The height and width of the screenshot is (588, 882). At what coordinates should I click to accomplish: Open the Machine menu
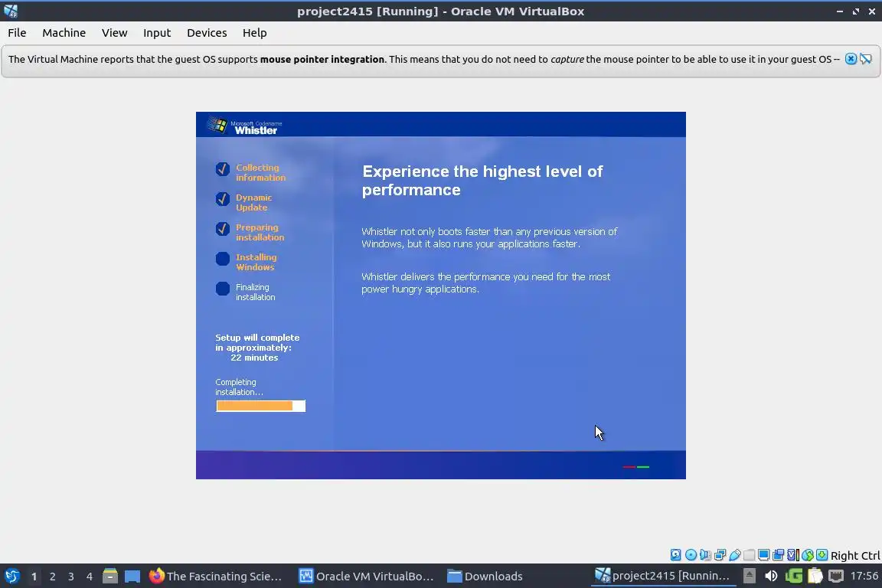point(64,33)
